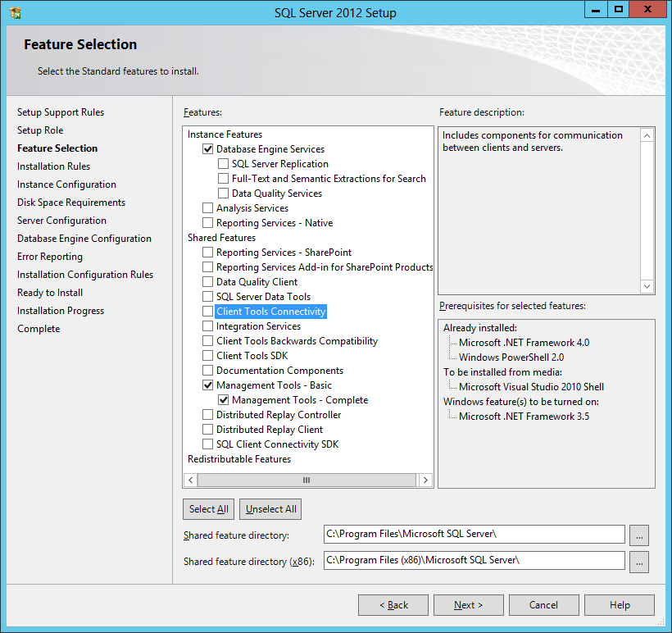The image size is (672, 633).
Task: Browse for the x86 shared feature directory
Action: 639,562
